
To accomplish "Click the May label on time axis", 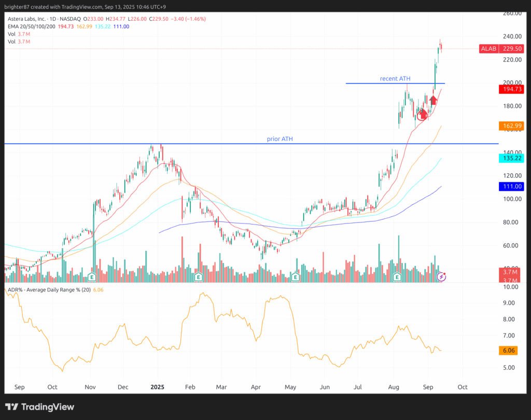I will pos(290,387).
